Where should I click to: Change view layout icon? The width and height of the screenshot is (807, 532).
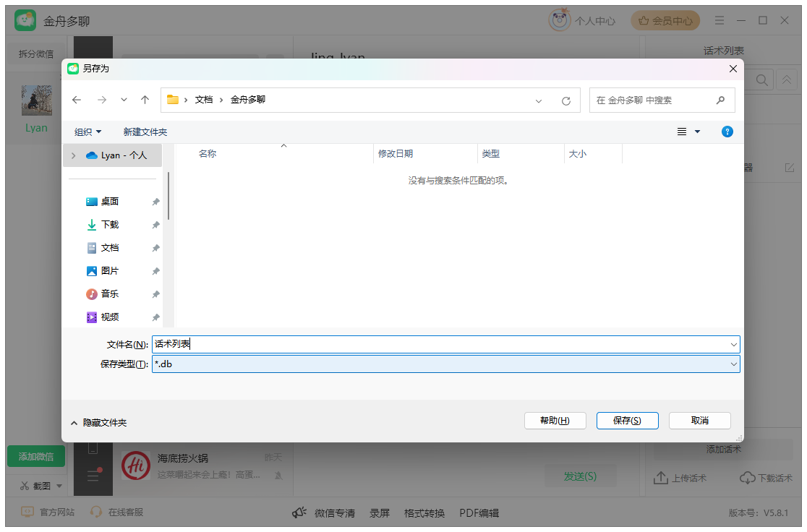coord(682,132)
